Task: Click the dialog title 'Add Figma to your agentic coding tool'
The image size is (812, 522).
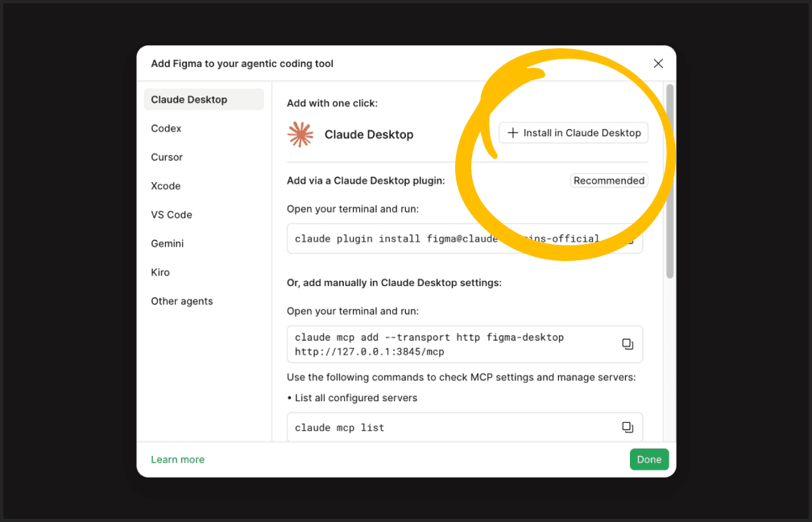Action: [x=242, y=64]
